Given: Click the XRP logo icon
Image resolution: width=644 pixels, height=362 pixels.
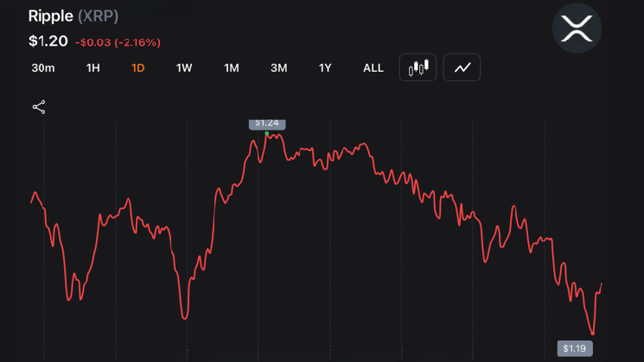Looking at the screenshot, I should 577,29.
